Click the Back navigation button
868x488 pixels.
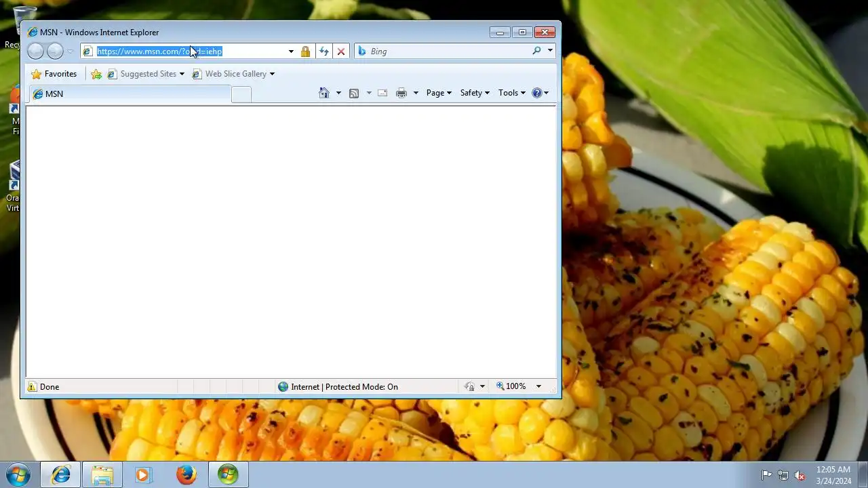[35, 51]
